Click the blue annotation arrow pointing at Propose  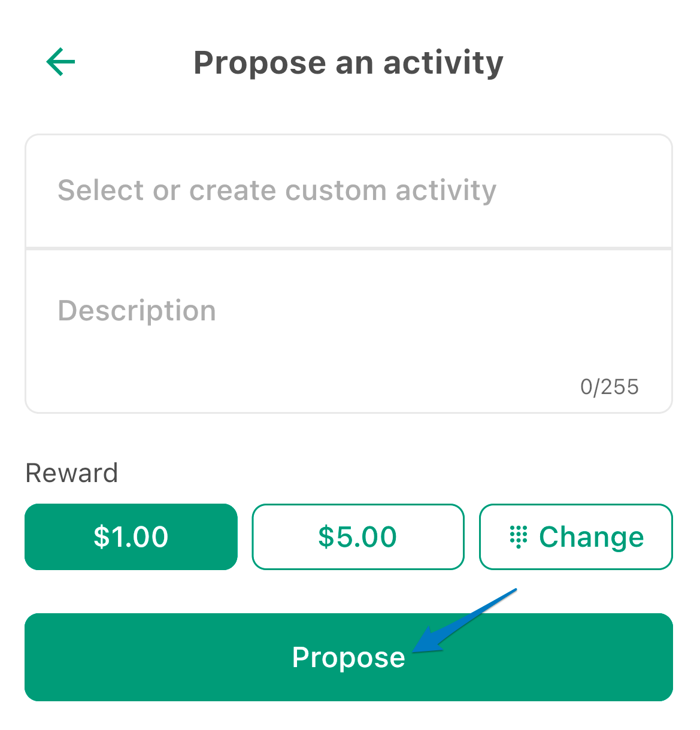(x=464, y=621)
